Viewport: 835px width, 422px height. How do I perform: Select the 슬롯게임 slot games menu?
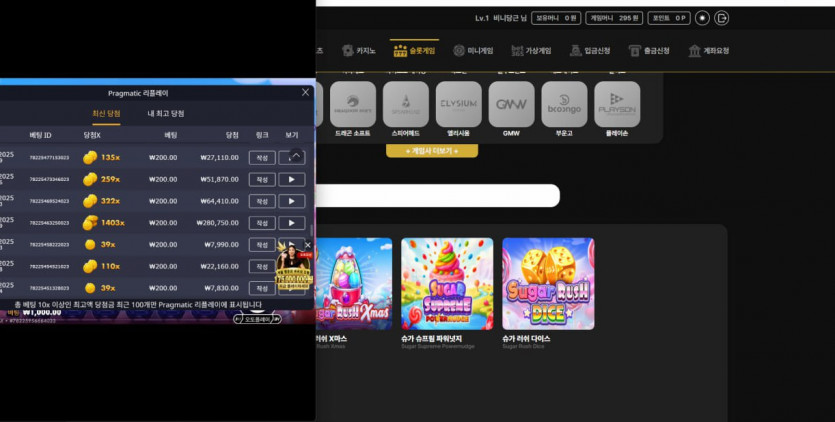tap(414, 51)
